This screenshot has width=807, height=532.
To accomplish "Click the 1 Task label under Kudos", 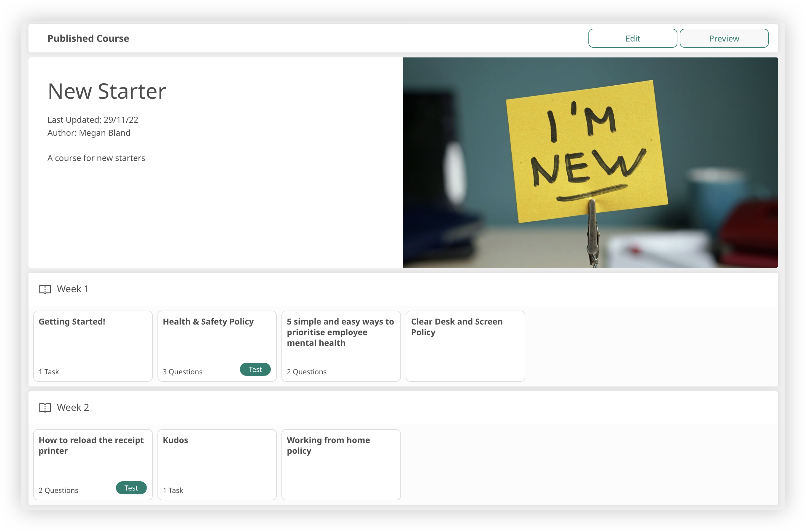I will (x=173, y=490).
